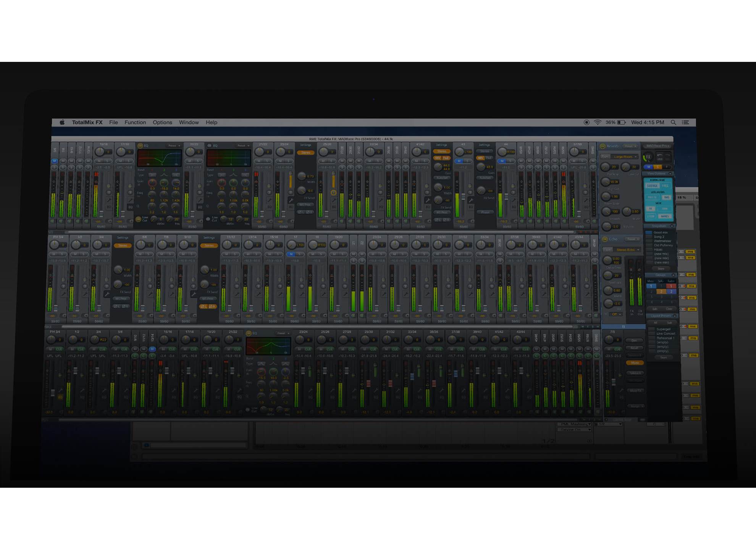Screen dimensions: 756x550
Task: Toggle Fader group 1
Action: 671,286
